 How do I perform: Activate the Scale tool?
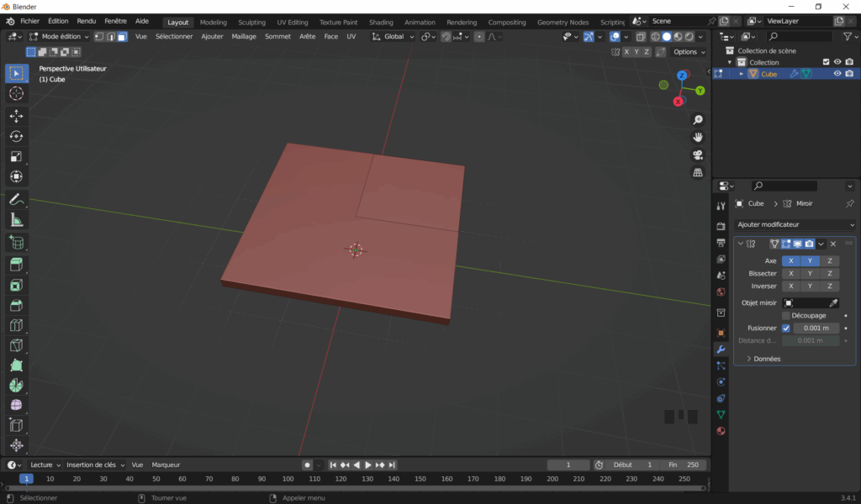click(x=17, y=156)
